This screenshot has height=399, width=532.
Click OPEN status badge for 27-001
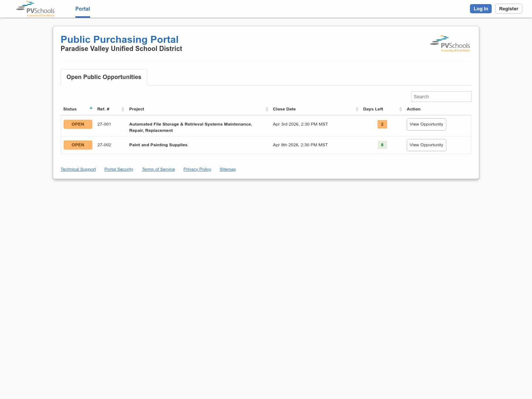pos(78,124)
